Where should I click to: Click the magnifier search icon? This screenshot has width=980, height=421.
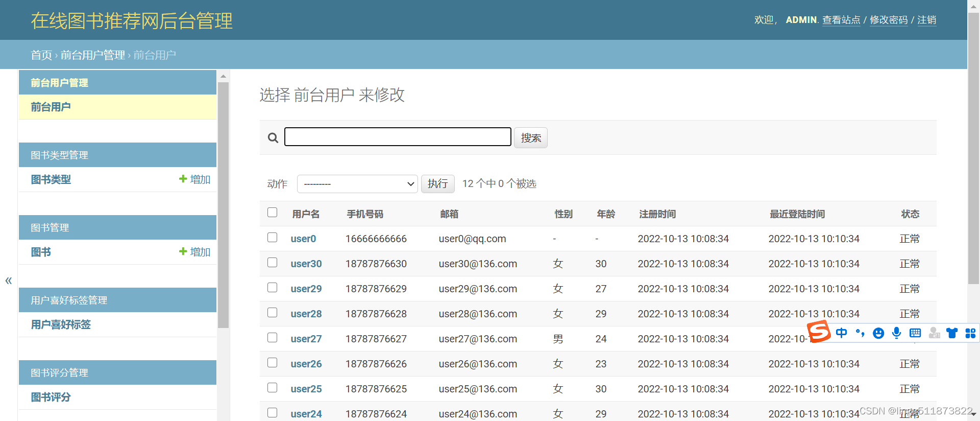coord(273,138)
